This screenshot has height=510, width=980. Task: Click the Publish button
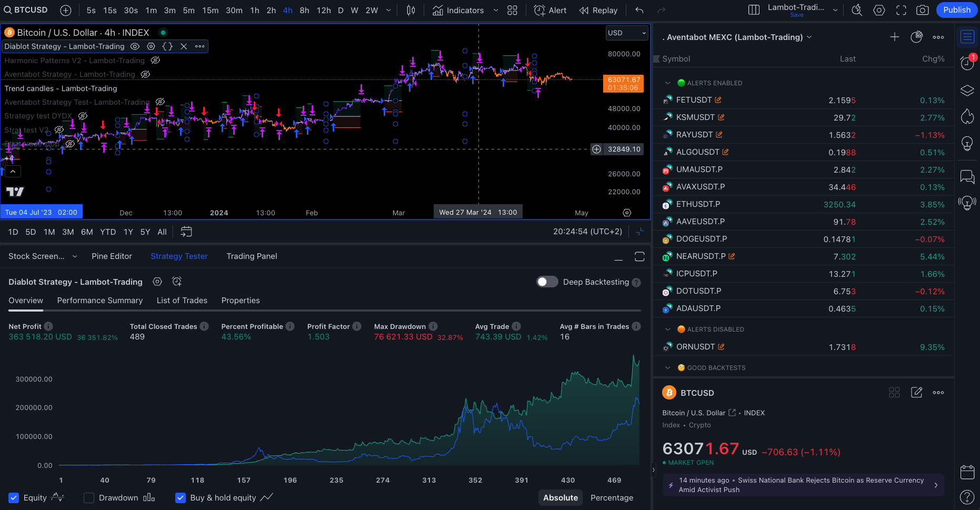click(x=956, y=10)
